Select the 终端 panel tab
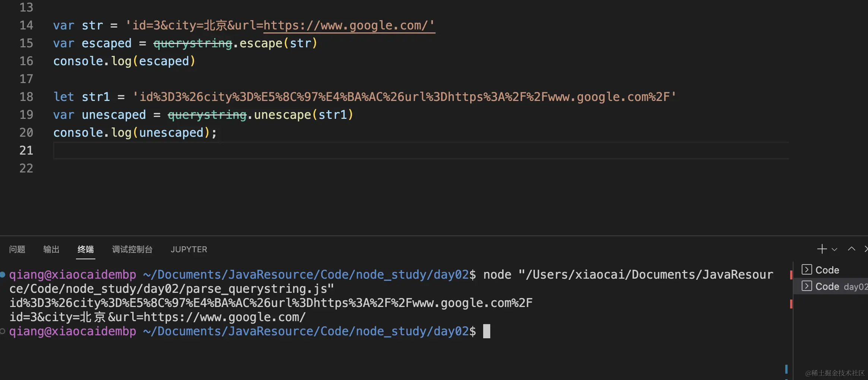The width and height of the screenshot is (868, 380). coord(86,249)
